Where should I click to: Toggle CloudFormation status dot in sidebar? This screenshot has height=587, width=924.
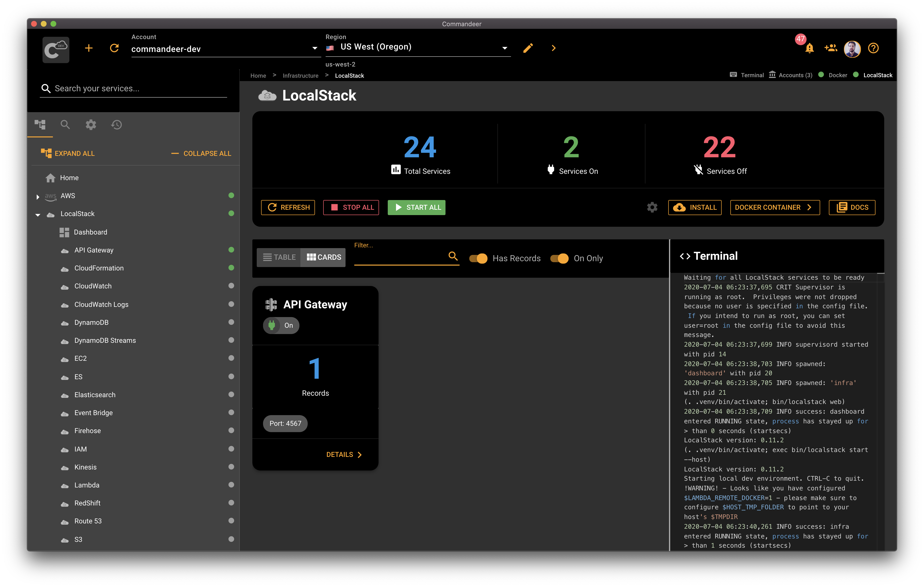tap(231, 268)
